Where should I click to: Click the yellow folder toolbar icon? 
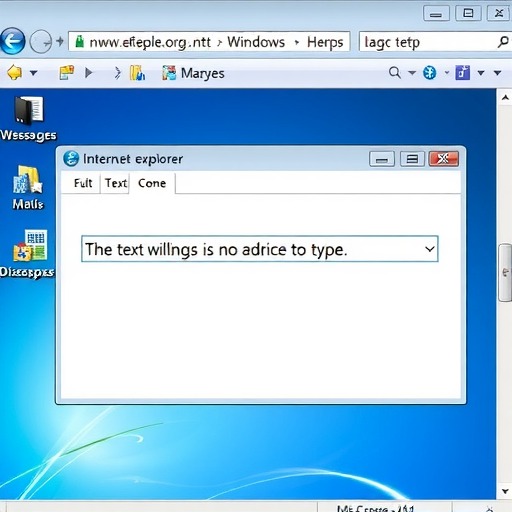coord(66,72)
